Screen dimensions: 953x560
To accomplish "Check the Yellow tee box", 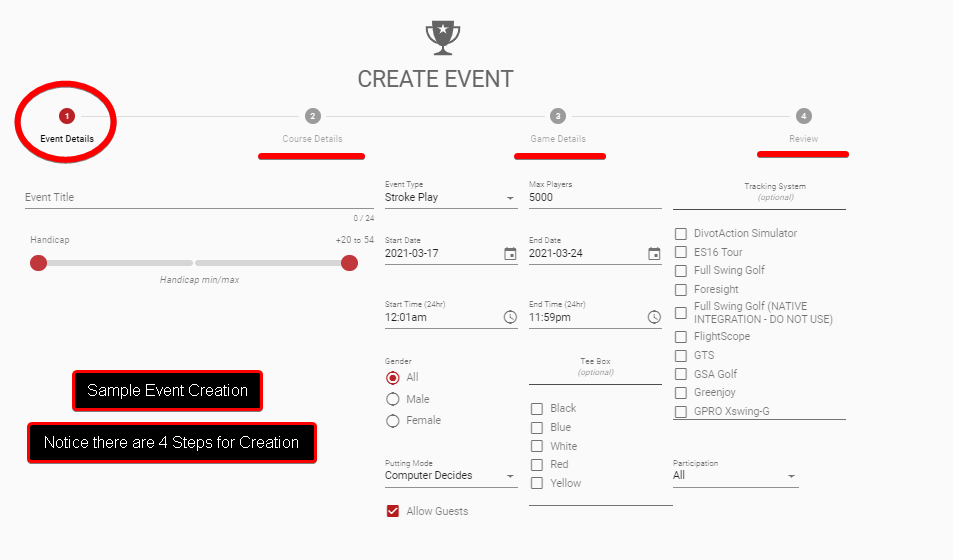I will 537,483.
